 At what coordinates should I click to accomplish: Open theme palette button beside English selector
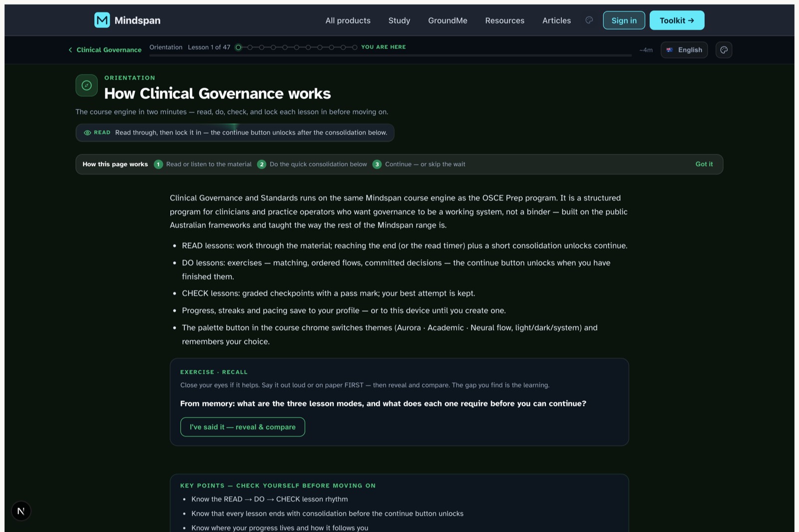point(724,50)
